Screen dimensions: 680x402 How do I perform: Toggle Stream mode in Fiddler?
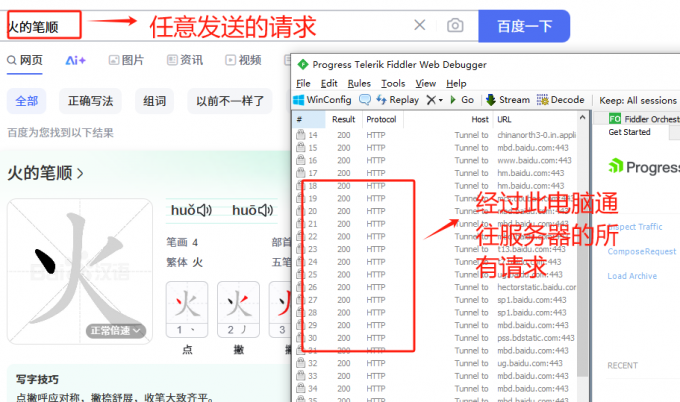tap(508, 100)
